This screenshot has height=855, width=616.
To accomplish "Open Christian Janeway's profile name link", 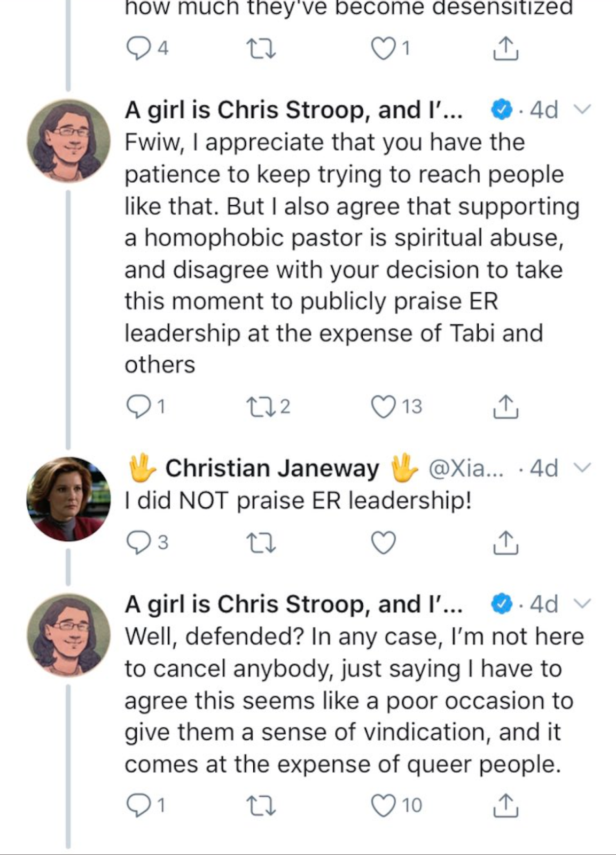I will (x=272, y=468).
